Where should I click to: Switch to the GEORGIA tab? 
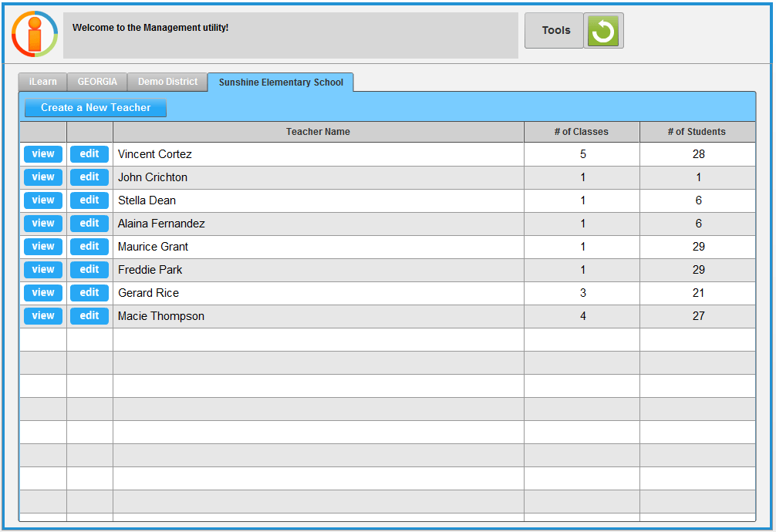(x=97, y=82)
